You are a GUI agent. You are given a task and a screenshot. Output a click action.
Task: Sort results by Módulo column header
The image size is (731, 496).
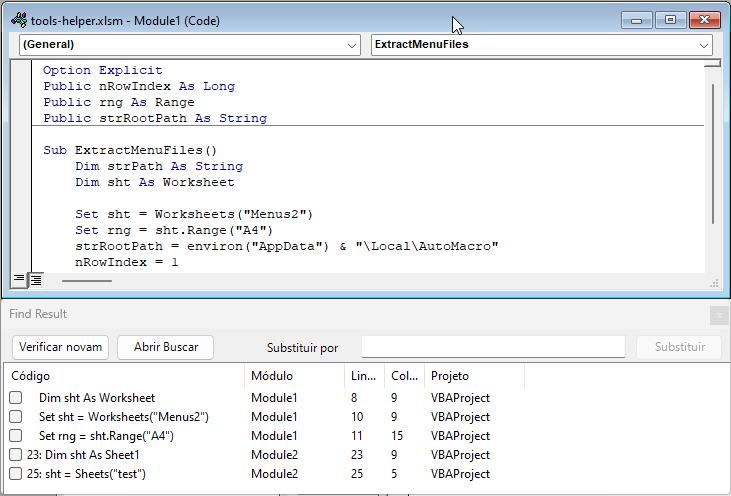pyautogui.click(x=295, y=376)
